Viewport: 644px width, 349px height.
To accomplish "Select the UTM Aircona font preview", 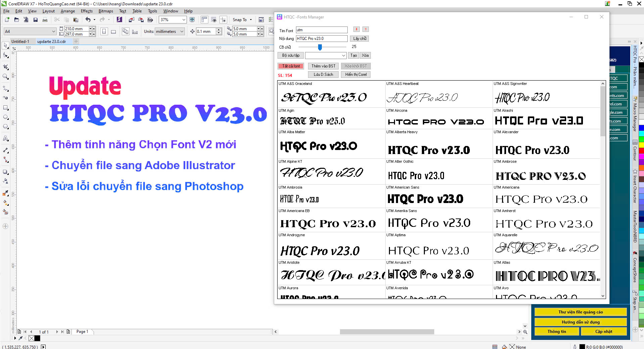I will click(438, 118).
